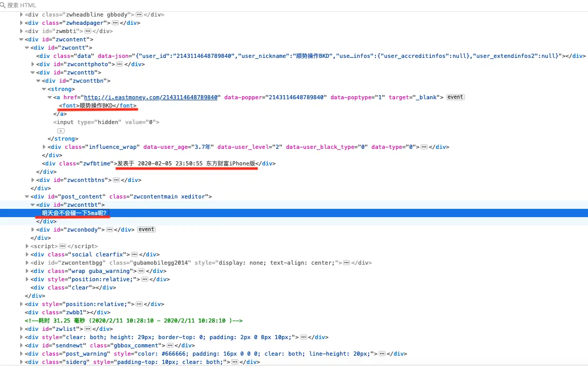
Task: Click ellipsis badge in script row
Action: 63,246
